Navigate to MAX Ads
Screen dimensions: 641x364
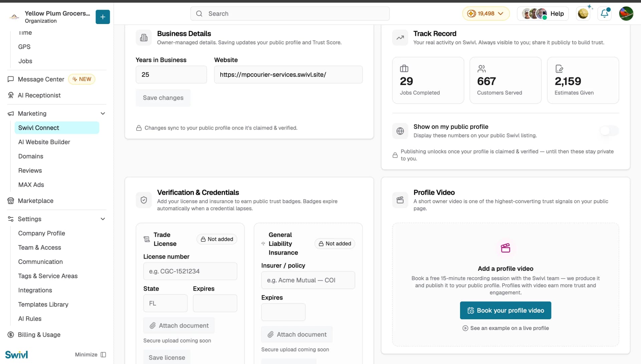(x=31, y=185)
